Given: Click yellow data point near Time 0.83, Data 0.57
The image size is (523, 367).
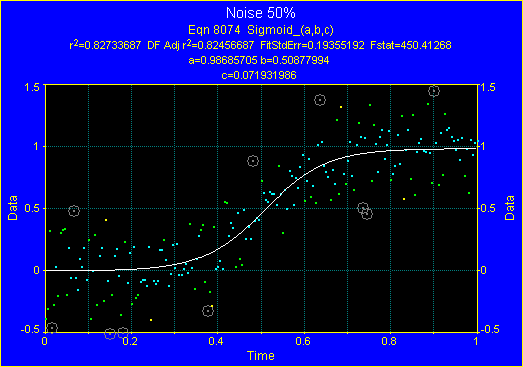Looking at the screenshot, I should [x=404, y=199].
